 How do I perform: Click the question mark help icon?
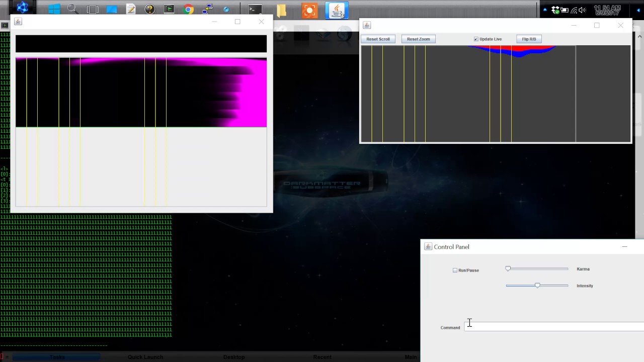(149, 10)
